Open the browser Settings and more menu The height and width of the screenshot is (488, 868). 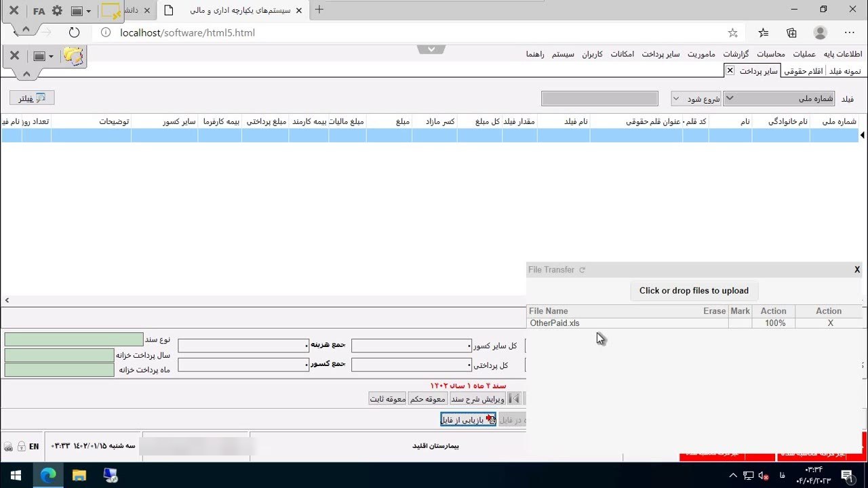(x=850, y=33)
